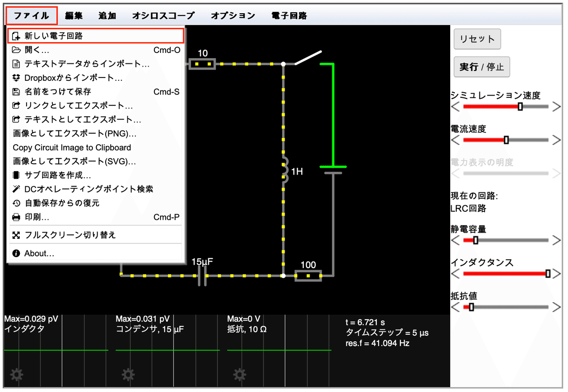Select the 15µF capacitor component

(x=202, y=275)
